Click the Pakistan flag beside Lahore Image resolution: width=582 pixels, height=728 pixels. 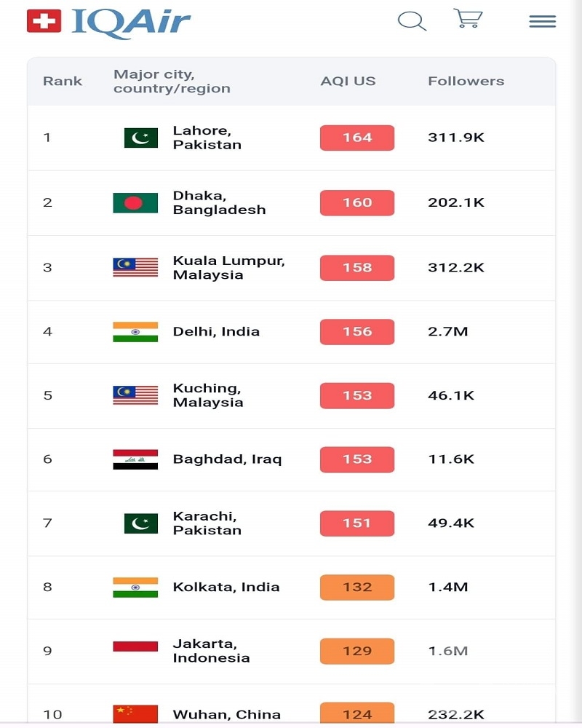[141, 138]
